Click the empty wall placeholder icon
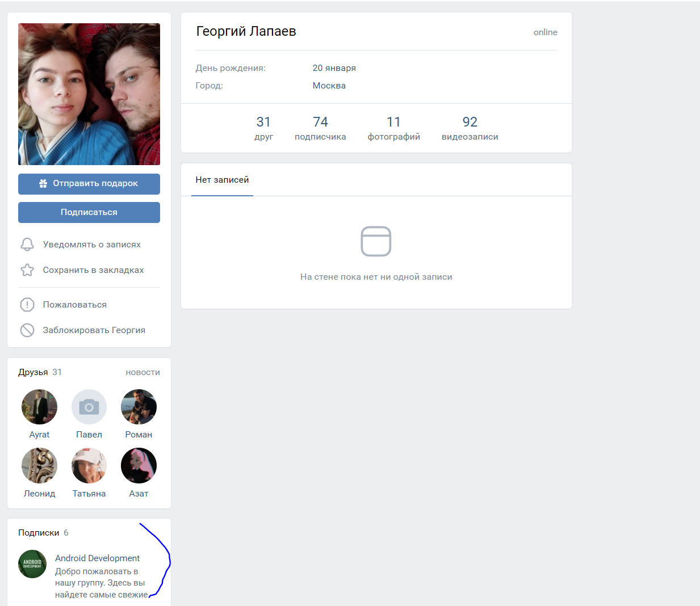Screen dimensions: 700x606 point(376,241)
